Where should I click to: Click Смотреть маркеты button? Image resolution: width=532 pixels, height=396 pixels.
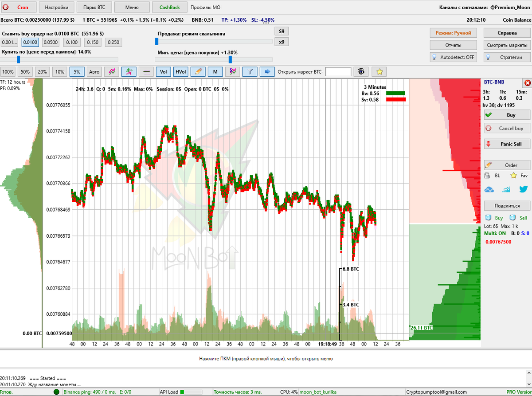coord(507,45)
